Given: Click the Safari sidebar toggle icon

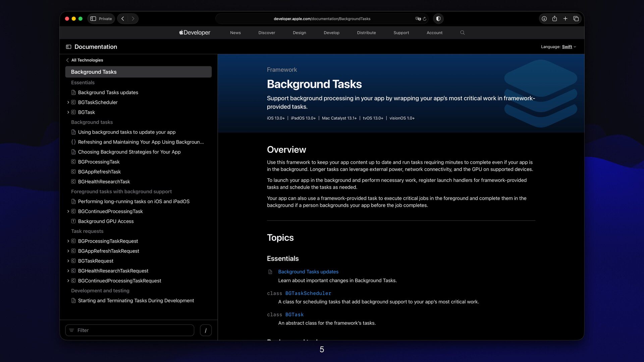Looking at the screenshot, I should click(93, 19).
